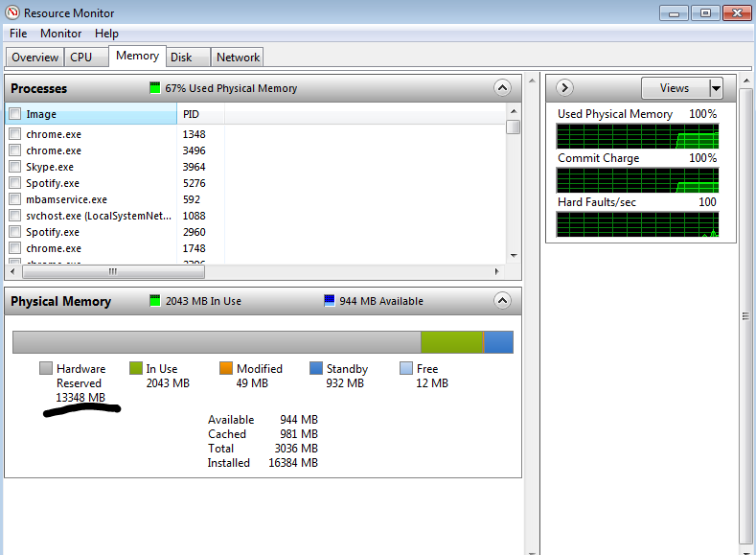Check the box for Skype.exe
This screenshot has height=555, width=756.
[x=15, y=167]
